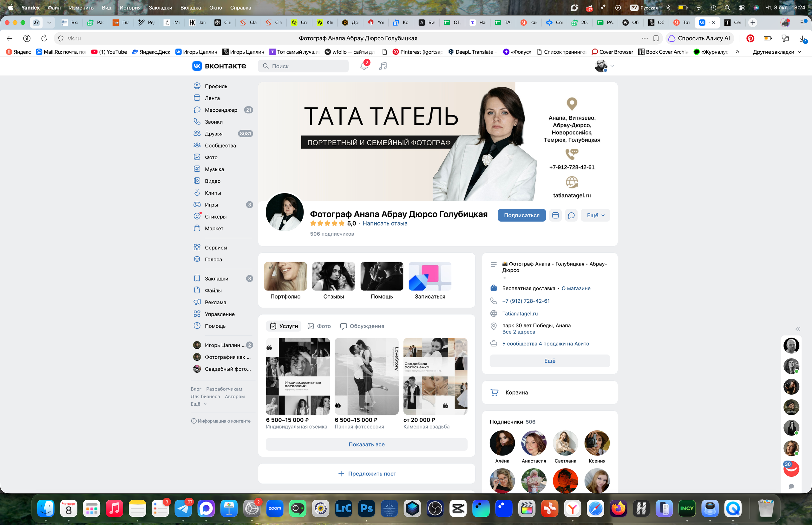812x525 pixels.
Task: Open VK notifications bell icon
Action: coord(364,66)
